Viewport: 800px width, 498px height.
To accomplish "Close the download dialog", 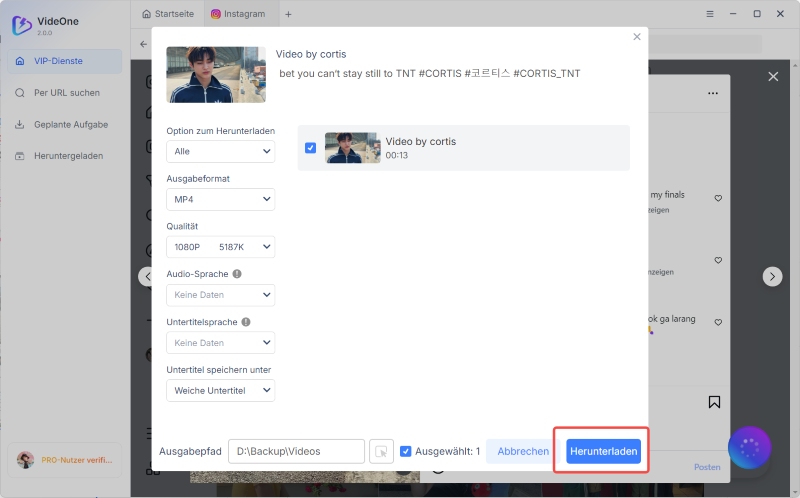I will coord(637,37).
